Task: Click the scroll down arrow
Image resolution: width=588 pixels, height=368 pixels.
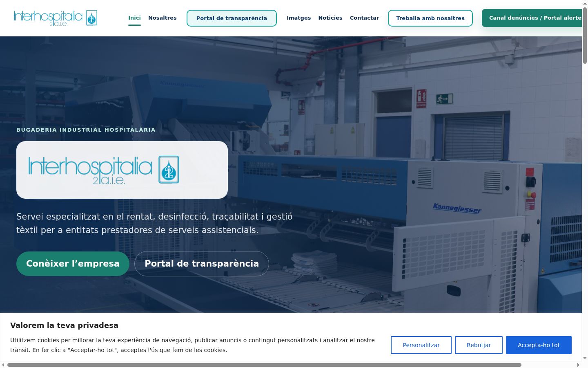Action: click(585, 358)
